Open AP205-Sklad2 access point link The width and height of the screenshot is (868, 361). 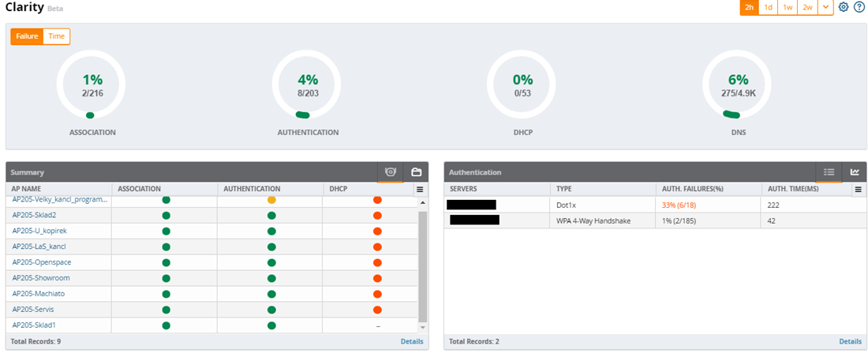click(36, 215)
